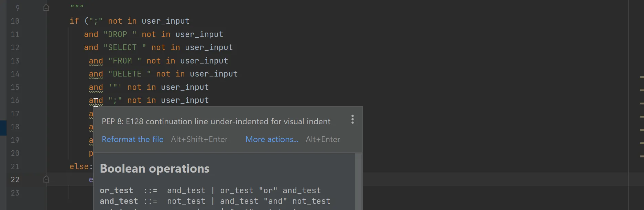Open the three-dot menu in the inspection tooltip

pyautogui.click(x=352, y=119)
